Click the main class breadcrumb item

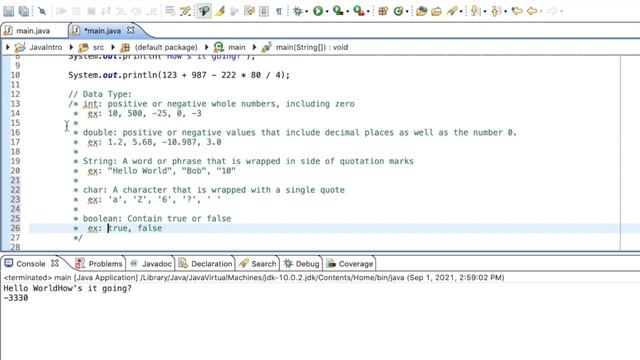tap(237, 47)
